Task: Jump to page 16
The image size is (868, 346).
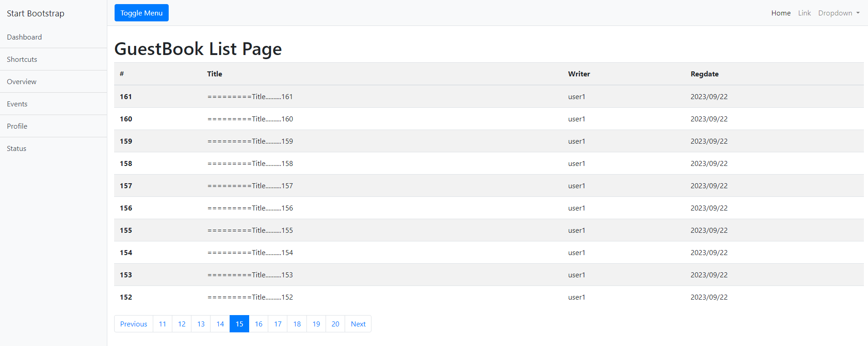Action: click(x=259, y=324)
